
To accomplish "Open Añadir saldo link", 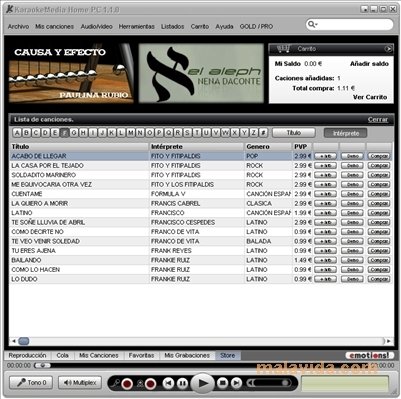I will (369, 64).
